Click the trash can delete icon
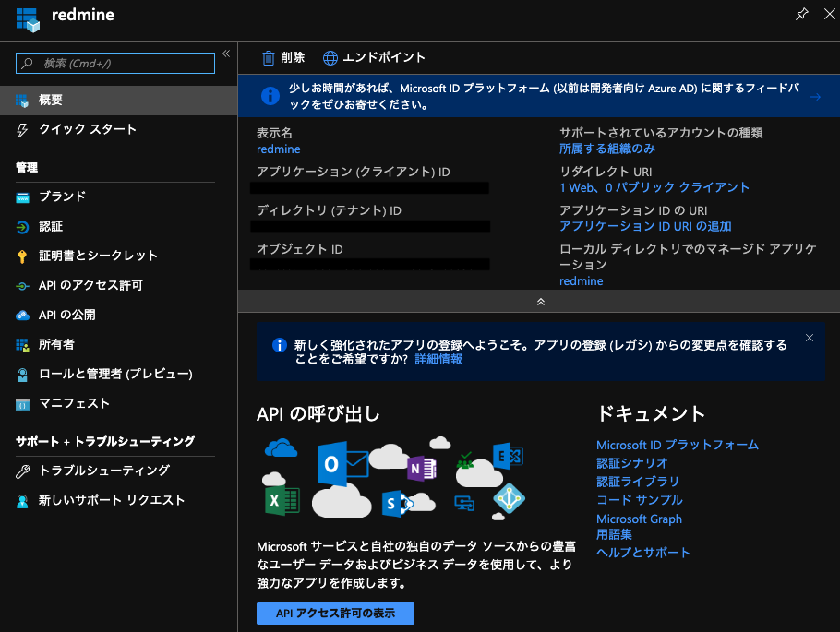This screenshot has width=840, height=632. point(269,57)
